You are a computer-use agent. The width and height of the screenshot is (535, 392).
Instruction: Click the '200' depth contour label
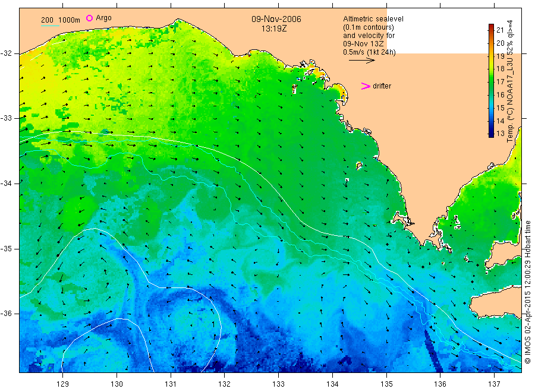(x=47, y=20)
